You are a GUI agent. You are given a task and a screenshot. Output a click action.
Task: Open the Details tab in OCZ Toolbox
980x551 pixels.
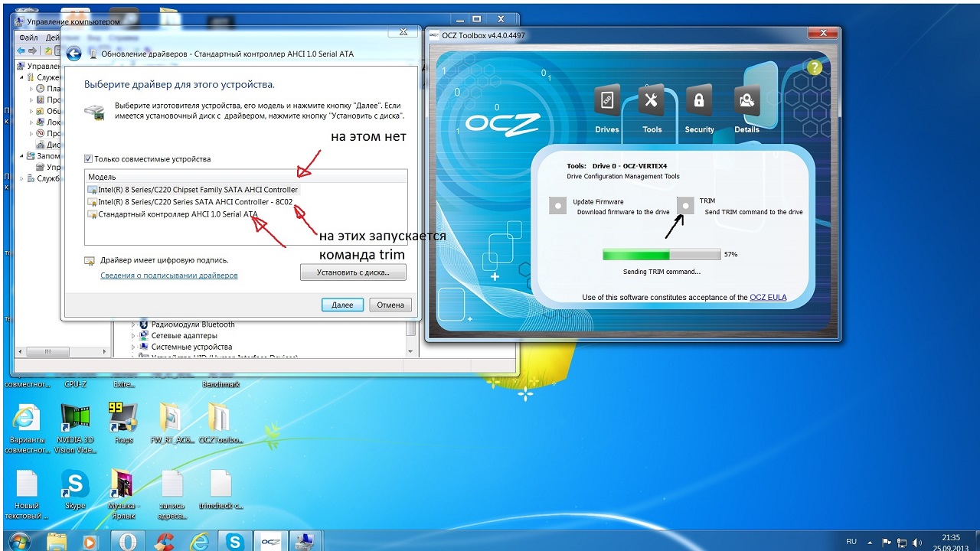coord(746,109)
